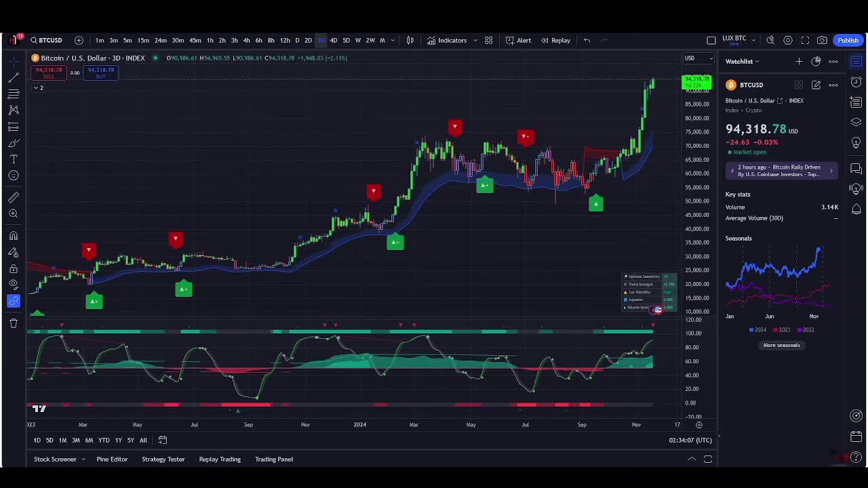
Task: Select the trend line drawing tool
Action: click(x=14, y=77)
